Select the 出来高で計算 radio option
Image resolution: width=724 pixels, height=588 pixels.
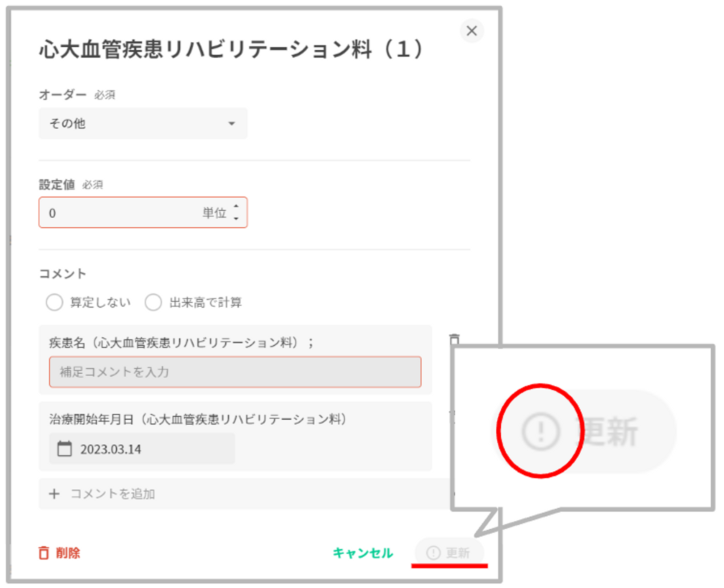(153, 302)
